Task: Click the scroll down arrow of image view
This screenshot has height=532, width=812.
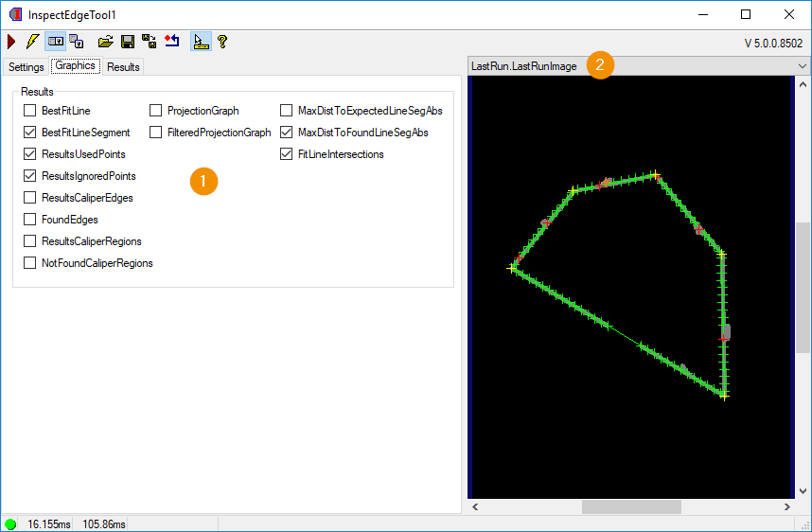Action: [803, 491]
